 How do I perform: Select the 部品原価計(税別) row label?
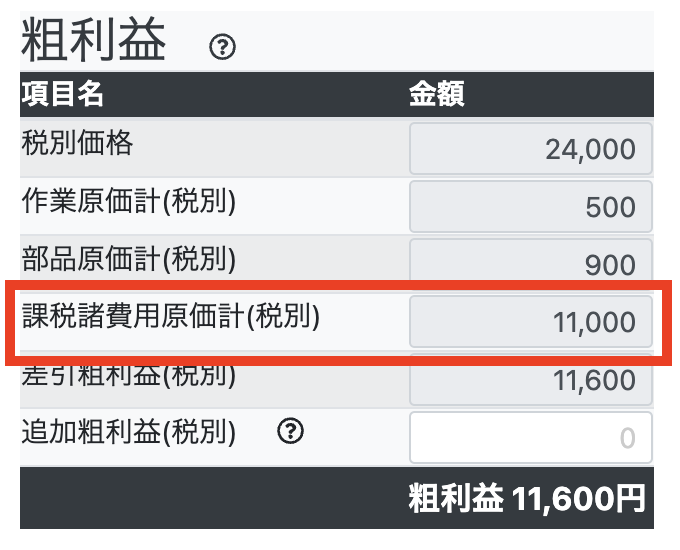[x=128, y=259]
